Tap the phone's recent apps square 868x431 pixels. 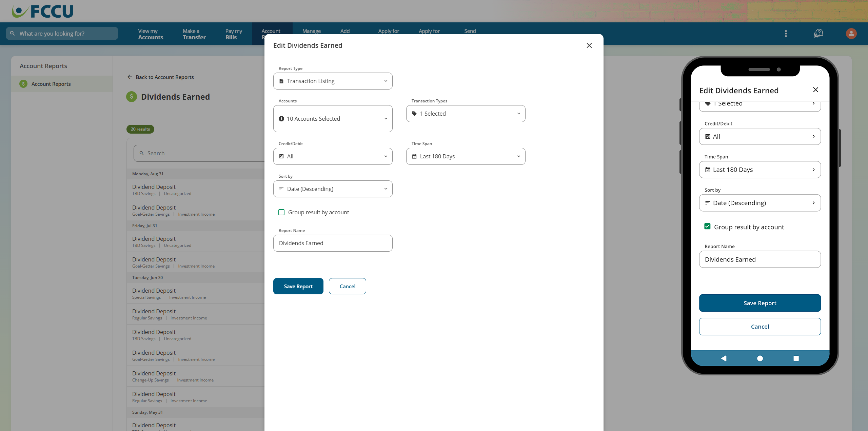coord(796,358)
